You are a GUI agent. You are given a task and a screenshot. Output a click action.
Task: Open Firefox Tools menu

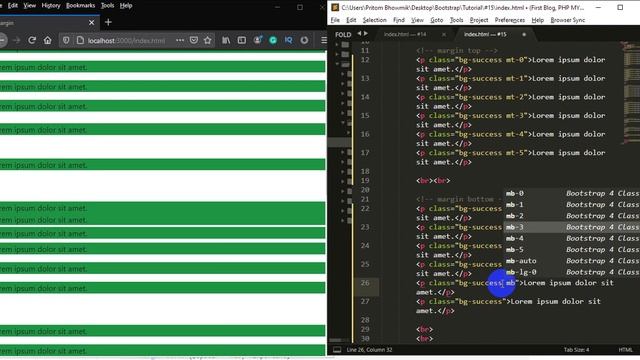(x=107, y=6)
